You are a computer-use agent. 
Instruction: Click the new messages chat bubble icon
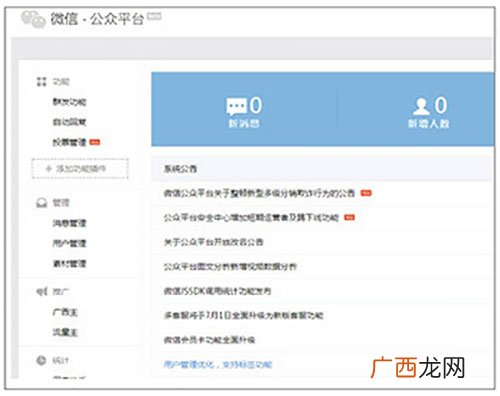click(236, 106)
